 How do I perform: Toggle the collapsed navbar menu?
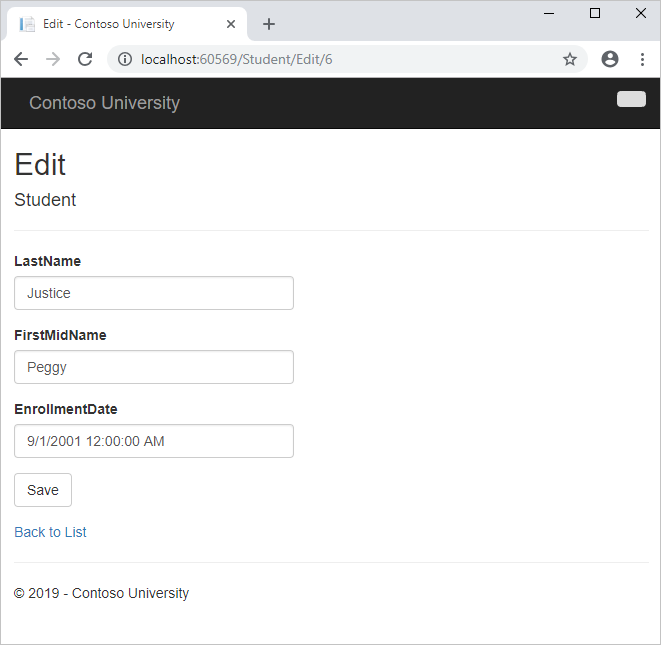click(631, 99)
